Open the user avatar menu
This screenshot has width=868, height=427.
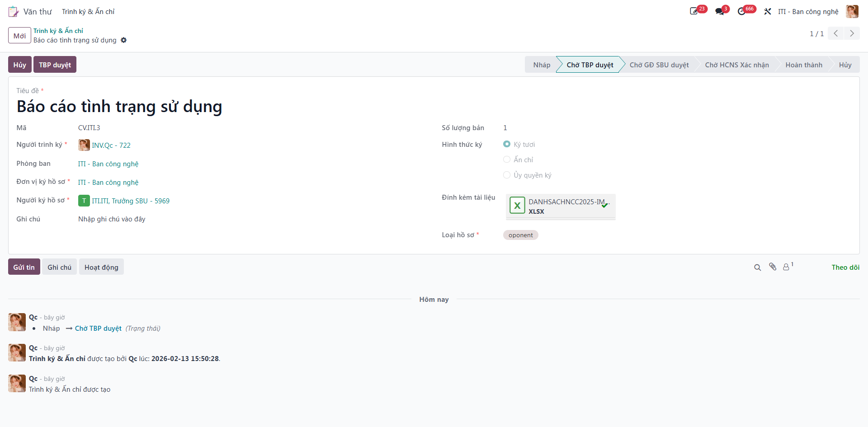click(852, 11)
